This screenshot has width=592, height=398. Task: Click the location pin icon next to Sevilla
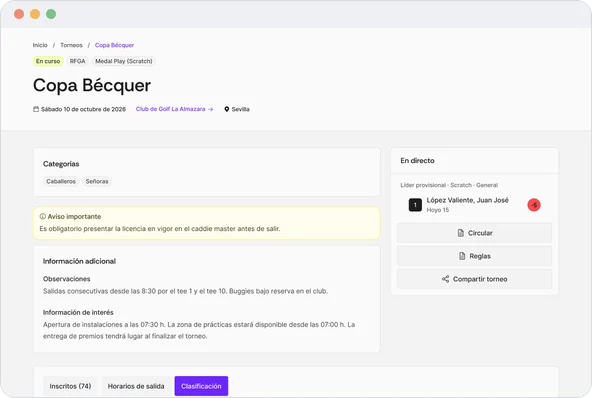227,109
